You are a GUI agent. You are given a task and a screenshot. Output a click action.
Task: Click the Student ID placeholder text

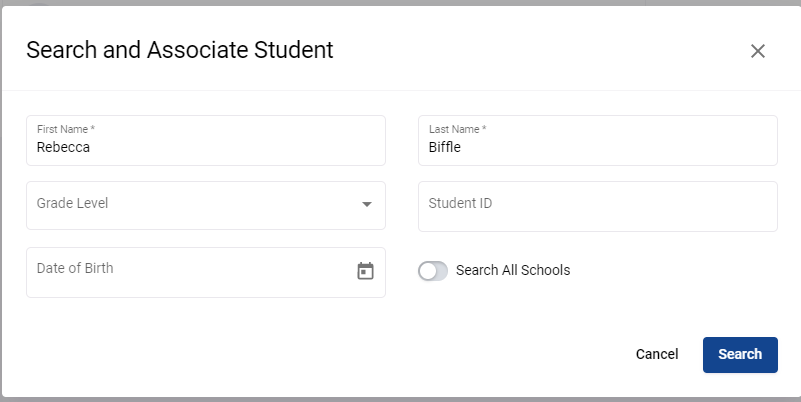click(460, 203)
